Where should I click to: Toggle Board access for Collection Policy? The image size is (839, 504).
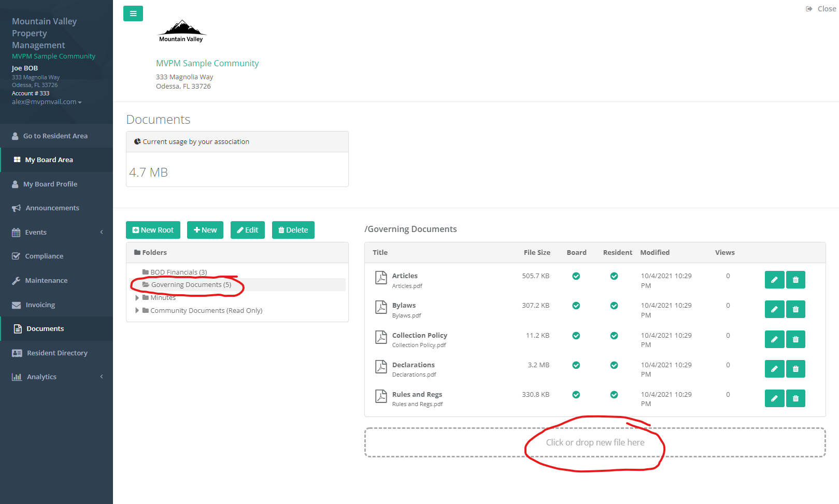pyautogui.click(x=576, y=336)
